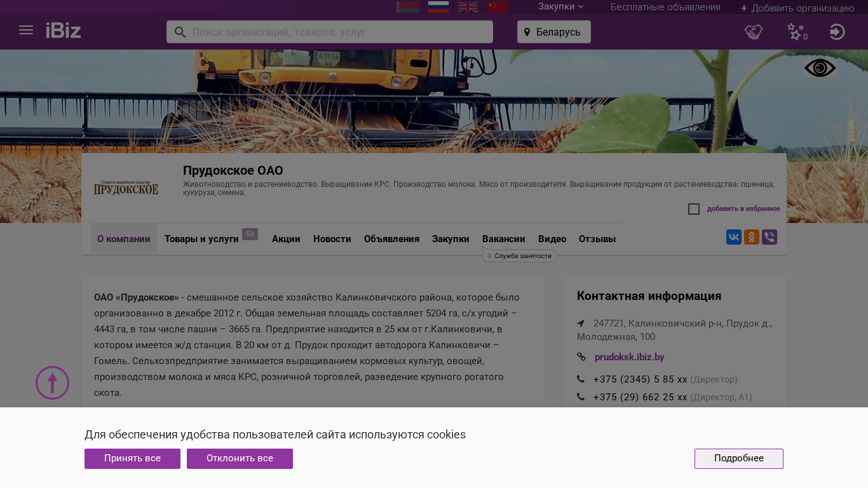Switch to Chinese via China flag
868x488 pixels.
(x=497, y=7)
